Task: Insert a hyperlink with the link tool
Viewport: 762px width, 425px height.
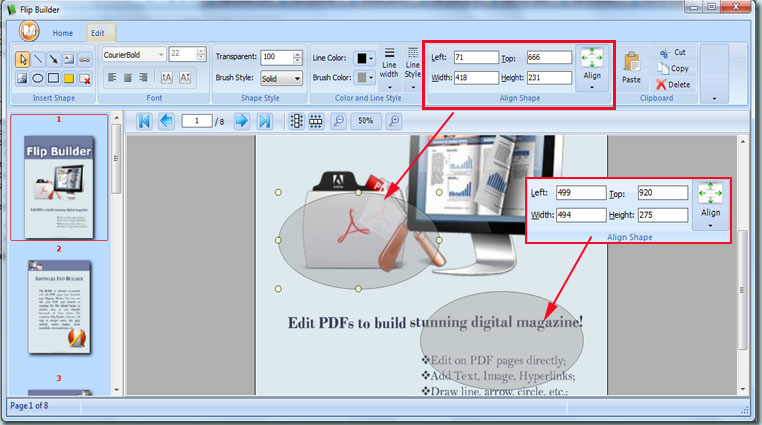Action: point(85,59)
